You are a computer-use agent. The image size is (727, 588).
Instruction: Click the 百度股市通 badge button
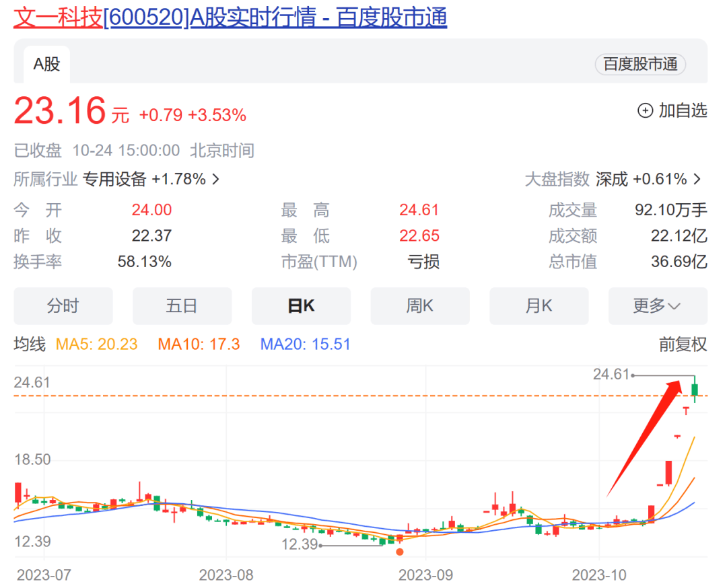(x=640, y=65)
